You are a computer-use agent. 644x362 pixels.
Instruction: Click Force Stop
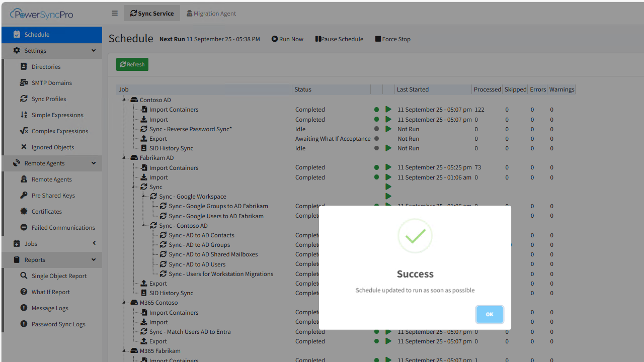[392, 39]
